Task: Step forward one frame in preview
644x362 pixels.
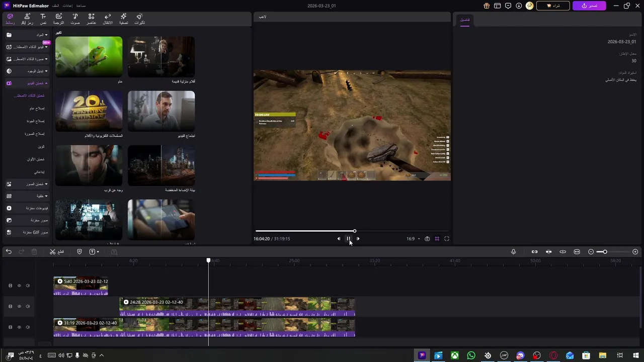Action: point(358,239)
